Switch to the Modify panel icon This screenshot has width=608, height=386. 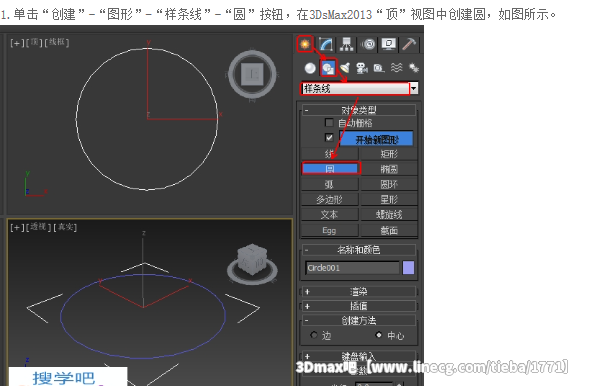[326, 44]
